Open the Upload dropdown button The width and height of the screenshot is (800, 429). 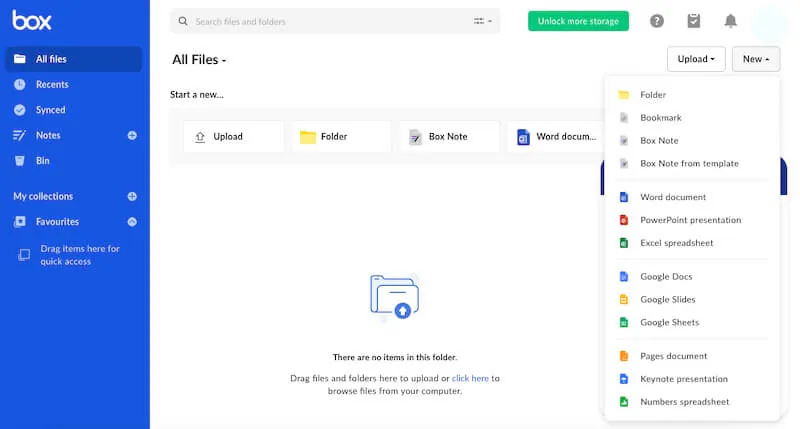tap(696, 59)
